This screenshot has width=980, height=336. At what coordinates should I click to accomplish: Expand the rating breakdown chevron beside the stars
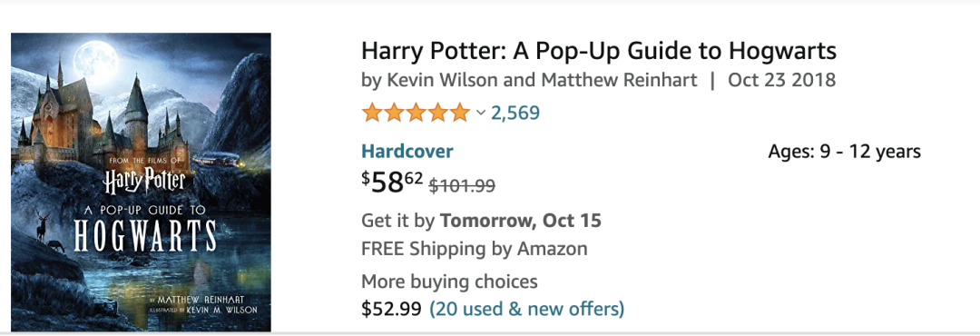tap(480, 113)
